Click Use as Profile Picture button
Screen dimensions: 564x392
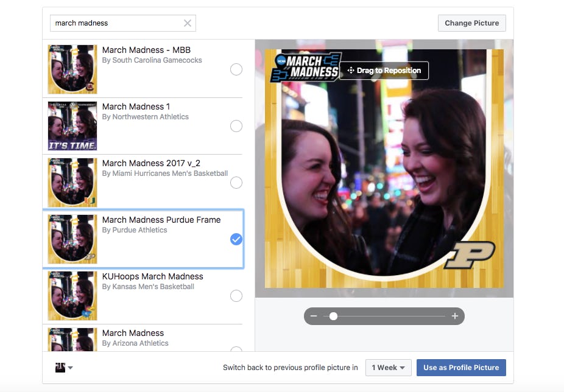(461, 368)
